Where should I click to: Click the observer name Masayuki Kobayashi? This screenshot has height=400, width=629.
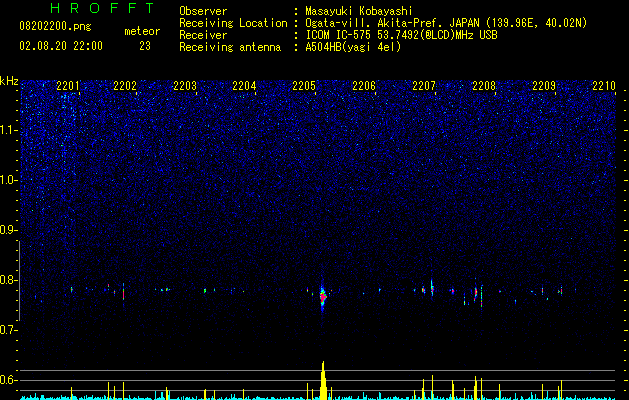click(x=359, y=11)
